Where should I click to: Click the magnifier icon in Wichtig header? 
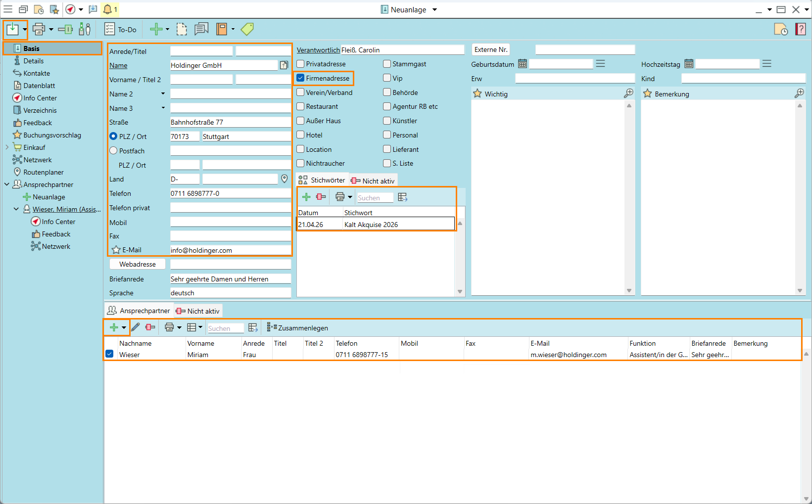coord(628,93)
